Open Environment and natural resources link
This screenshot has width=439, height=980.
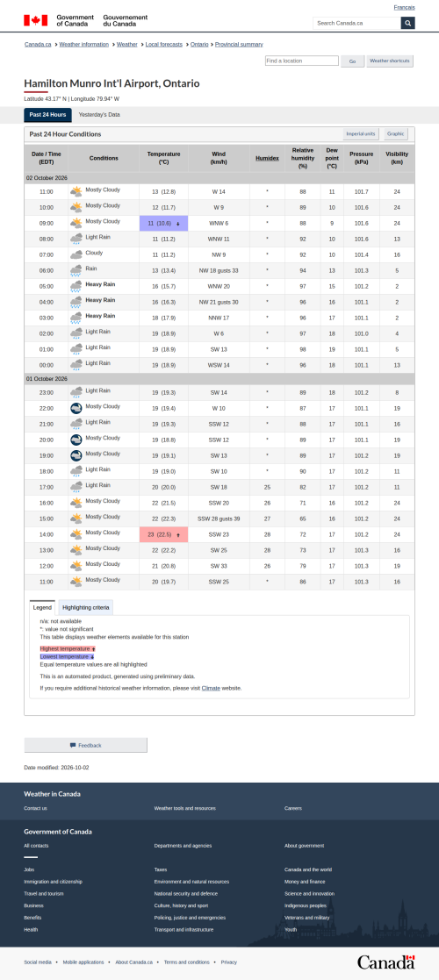pos(191,881)
